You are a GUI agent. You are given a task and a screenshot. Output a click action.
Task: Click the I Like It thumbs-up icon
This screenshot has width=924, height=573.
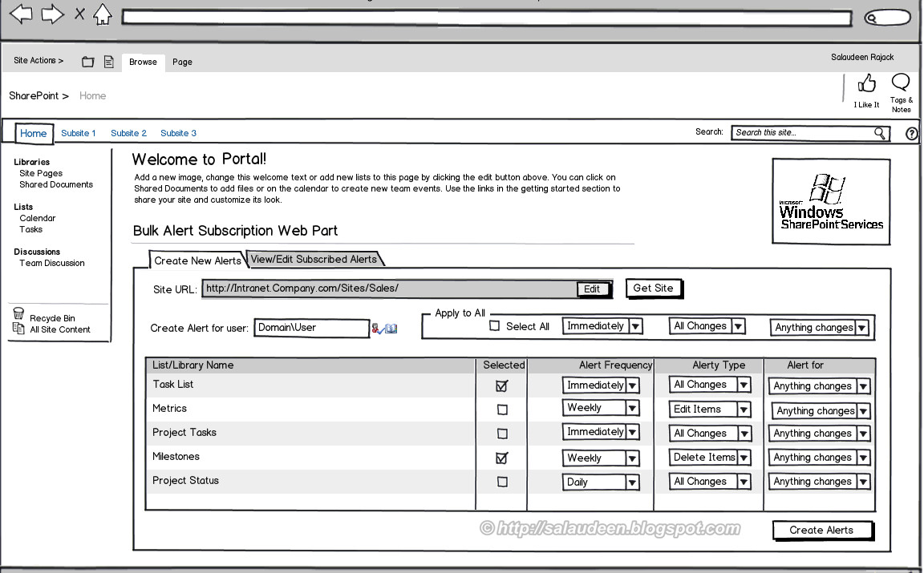866,83
